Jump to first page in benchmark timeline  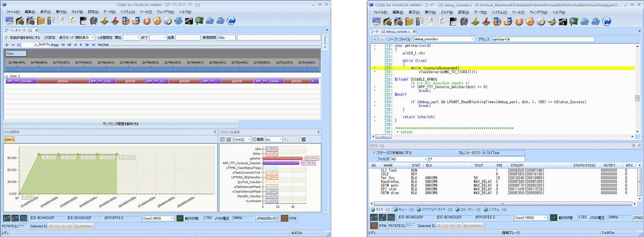point(63,45)
